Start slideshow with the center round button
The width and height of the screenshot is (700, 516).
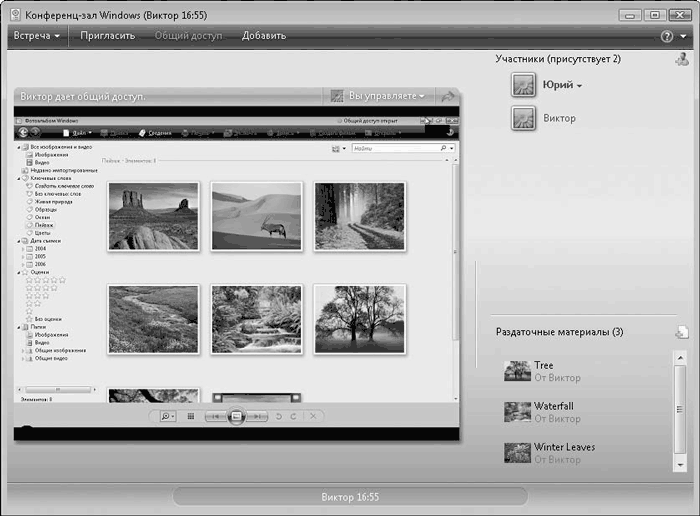237,416
